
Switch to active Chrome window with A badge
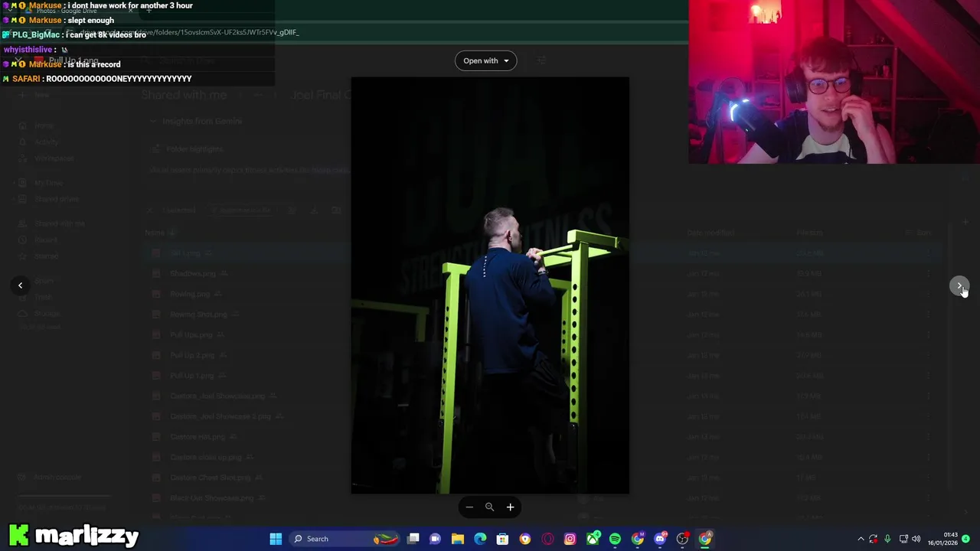click(x=705, y=539)
